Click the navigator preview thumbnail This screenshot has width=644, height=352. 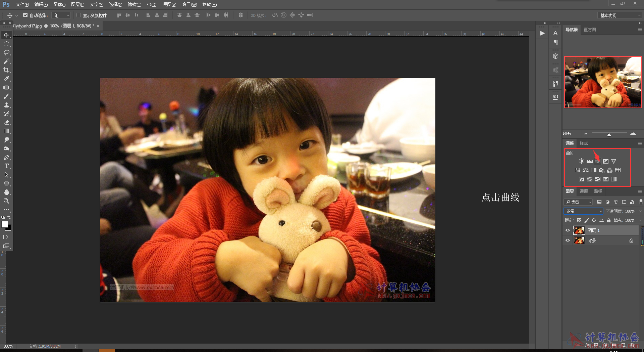point(603,82)
